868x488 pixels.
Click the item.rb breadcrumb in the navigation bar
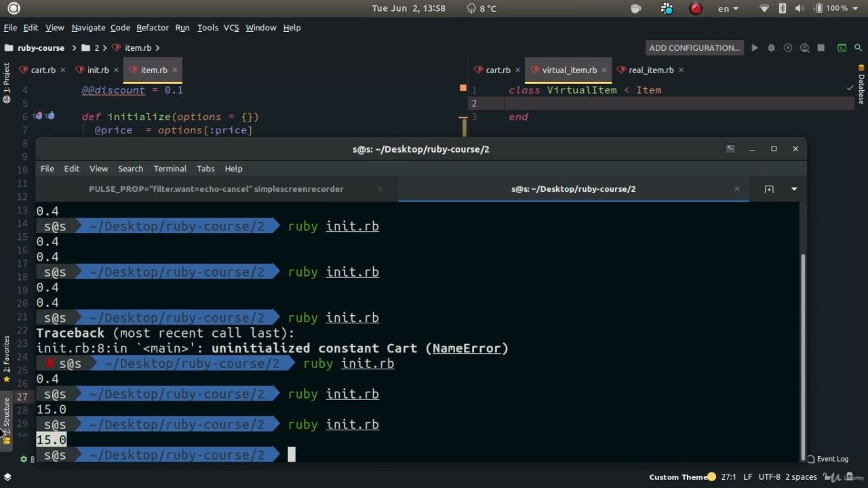point(138,48)
